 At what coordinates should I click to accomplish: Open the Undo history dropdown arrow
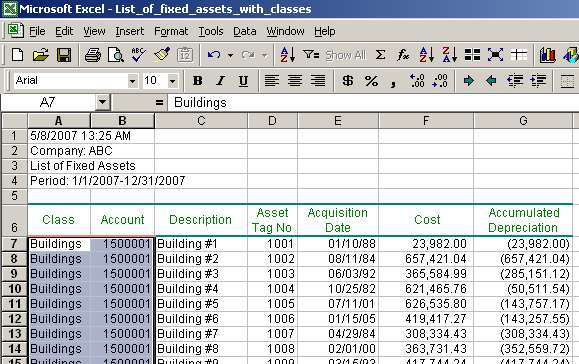230,56
